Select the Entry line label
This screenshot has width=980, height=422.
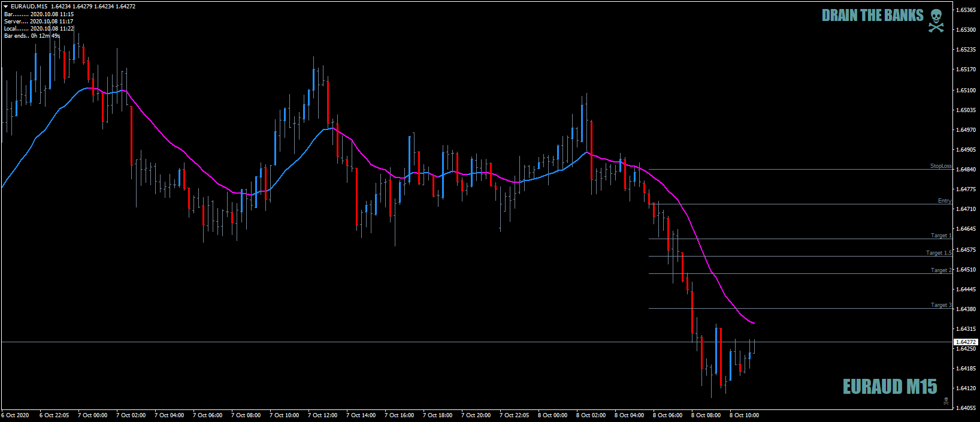[x=945, y=201]
